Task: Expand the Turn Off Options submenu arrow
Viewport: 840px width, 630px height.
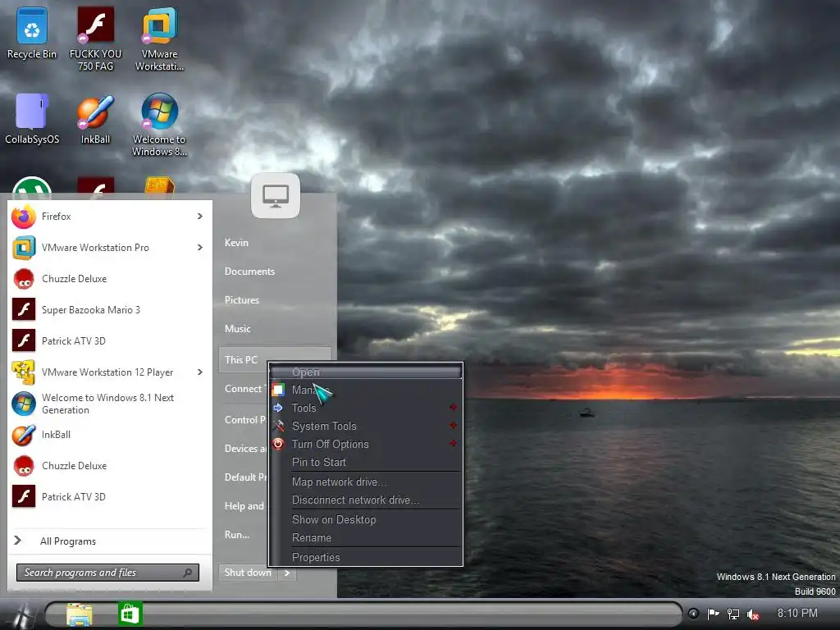Action: (453, 444)
